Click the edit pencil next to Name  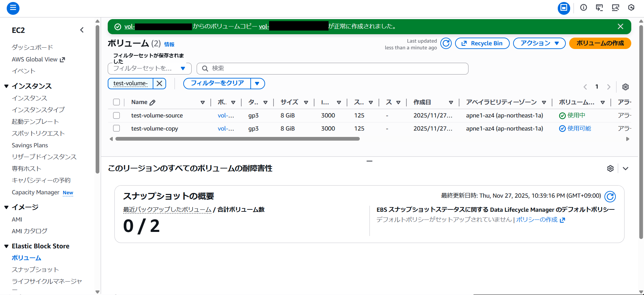click(x=152, y=103)
